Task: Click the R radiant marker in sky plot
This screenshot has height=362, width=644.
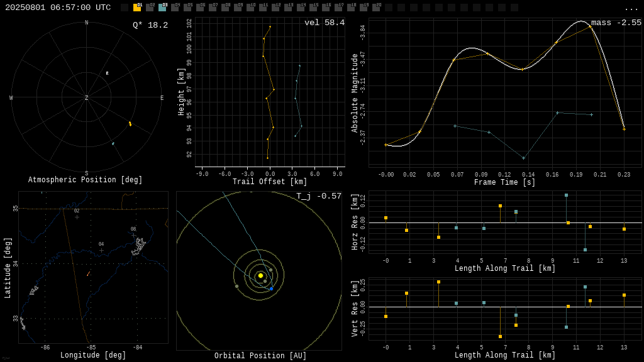Action: [x=107, y=74]
